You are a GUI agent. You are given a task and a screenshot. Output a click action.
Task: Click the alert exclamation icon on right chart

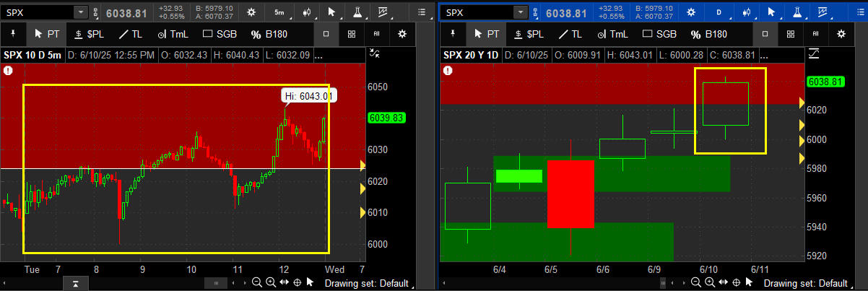point(448,70)
